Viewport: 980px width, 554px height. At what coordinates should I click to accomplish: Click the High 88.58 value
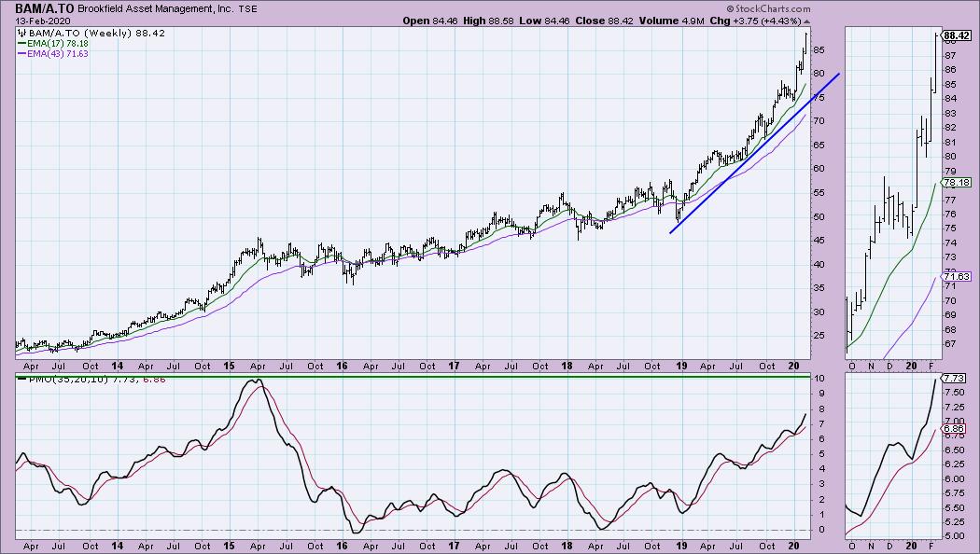pyautogui.click(x=488, y=21)
